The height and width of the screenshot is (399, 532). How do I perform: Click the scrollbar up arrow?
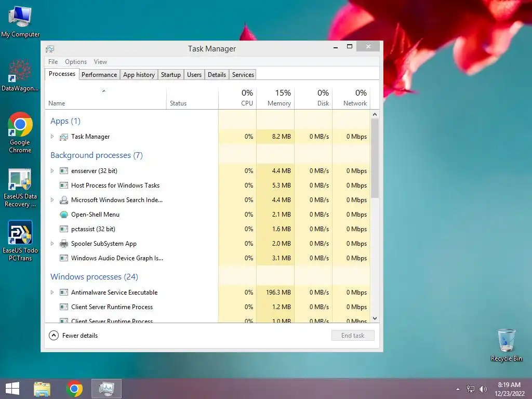click(375, 114)
